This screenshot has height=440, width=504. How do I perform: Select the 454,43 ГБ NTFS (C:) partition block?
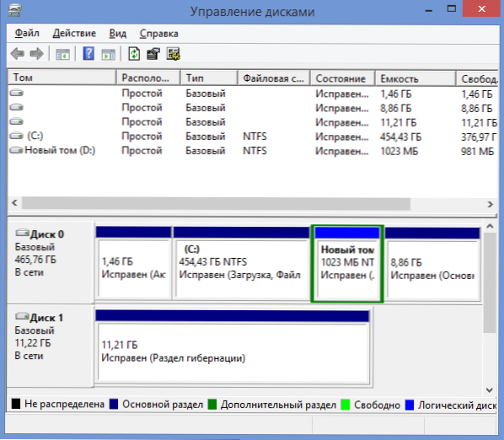click(x=241, y=263)
